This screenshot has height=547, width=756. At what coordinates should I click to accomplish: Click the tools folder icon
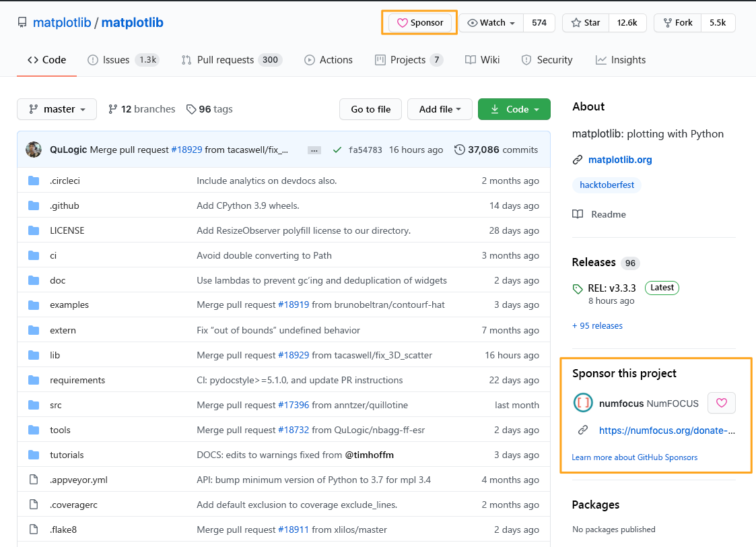coord(34,430)
